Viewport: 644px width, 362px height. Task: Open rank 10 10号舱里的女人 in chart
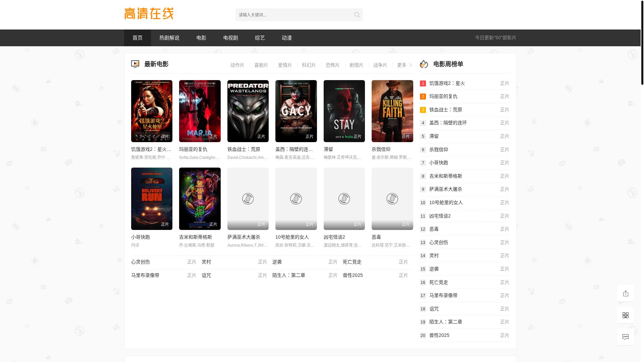465,202
